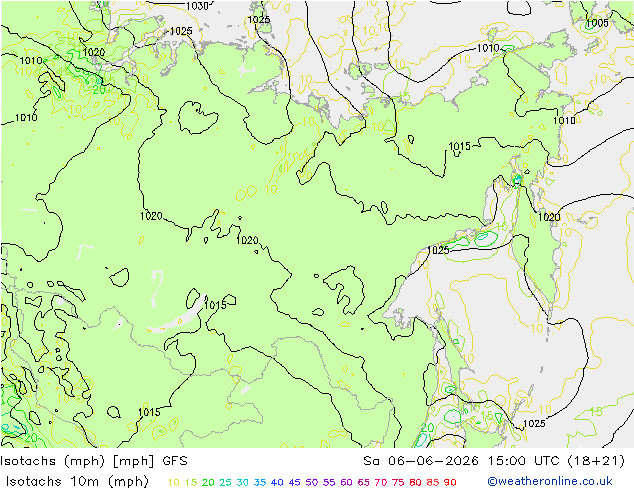Select the 65 value in the color legend
Image resolution: width=634 pixels, height=490 pixels.
click(363, 482)
